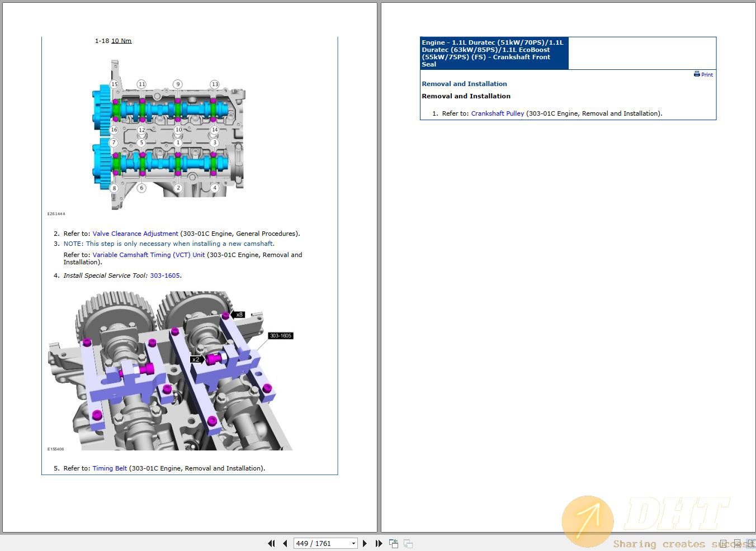Image resolution: width=756 pixels, height=551 pixels.
Task: Click the x2 callout in the illustration
Action: (197, 359)
